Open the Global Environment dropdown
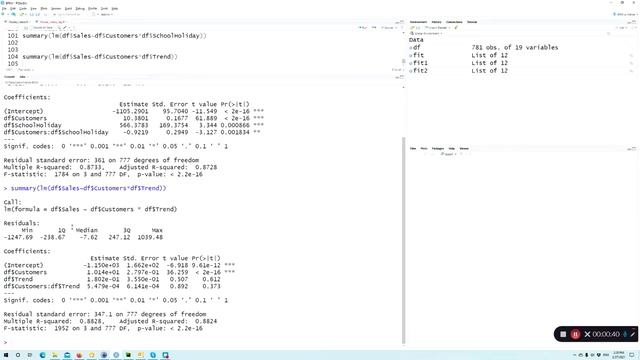640x360 pixels. (x=427, y=33)
